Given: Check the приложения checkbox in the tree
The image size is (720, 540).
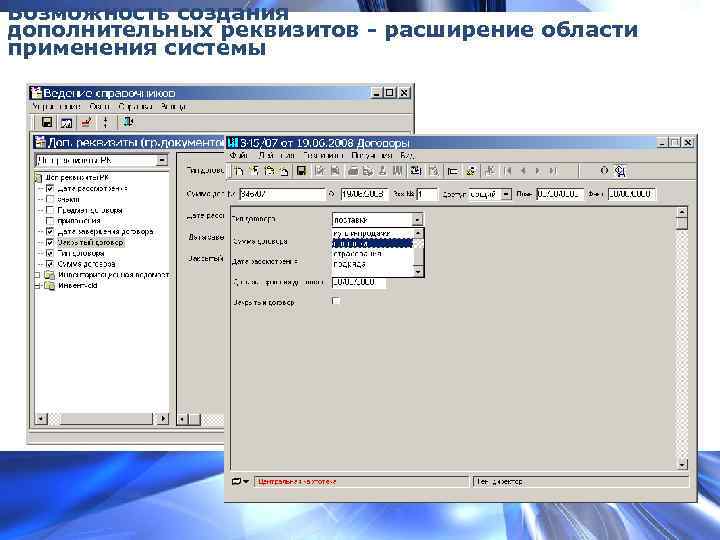Looking at the screenshot, I should point(50,221).
